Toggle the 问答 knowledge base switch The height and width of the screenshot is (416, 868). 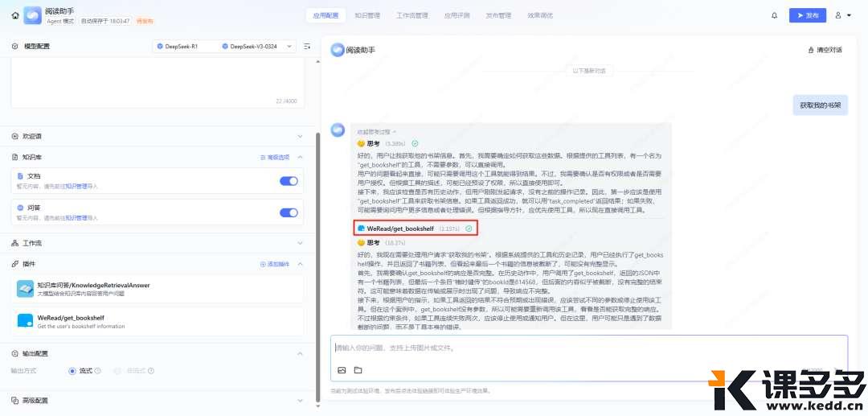click(x=289, y=212)
